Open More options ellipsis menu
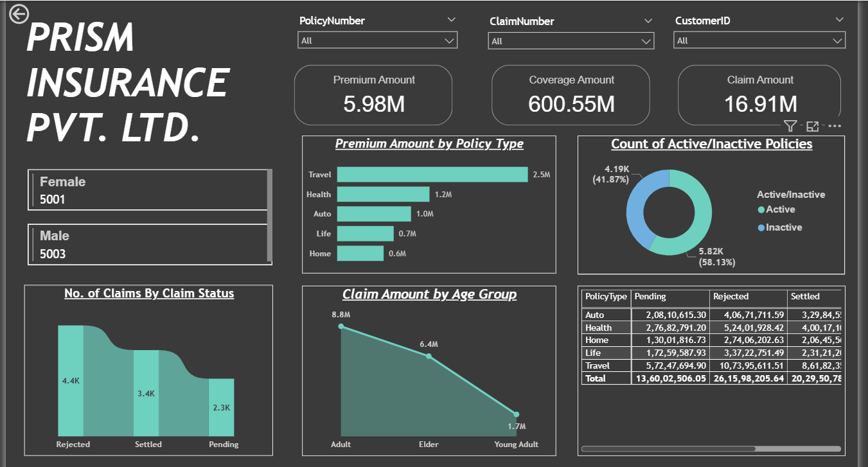This screenshot has width=868, height=467. [x=835, y=126]
